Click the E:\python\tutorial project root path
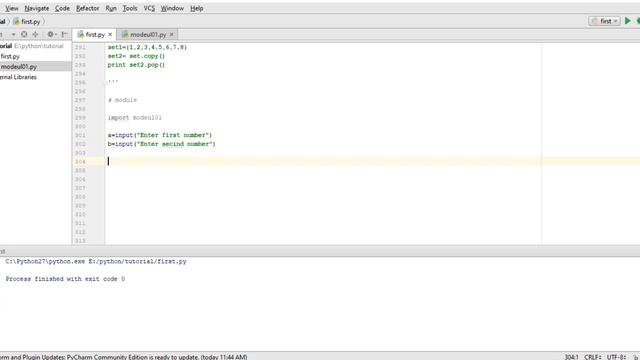This screenshot has height=360, width=640. 39,46
